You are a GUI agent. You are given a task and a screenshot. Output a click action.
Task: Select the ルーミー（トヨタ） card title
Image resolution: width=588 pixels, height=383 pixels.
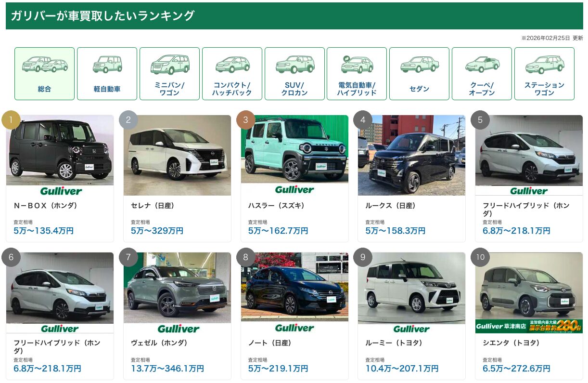pos(394,343)
